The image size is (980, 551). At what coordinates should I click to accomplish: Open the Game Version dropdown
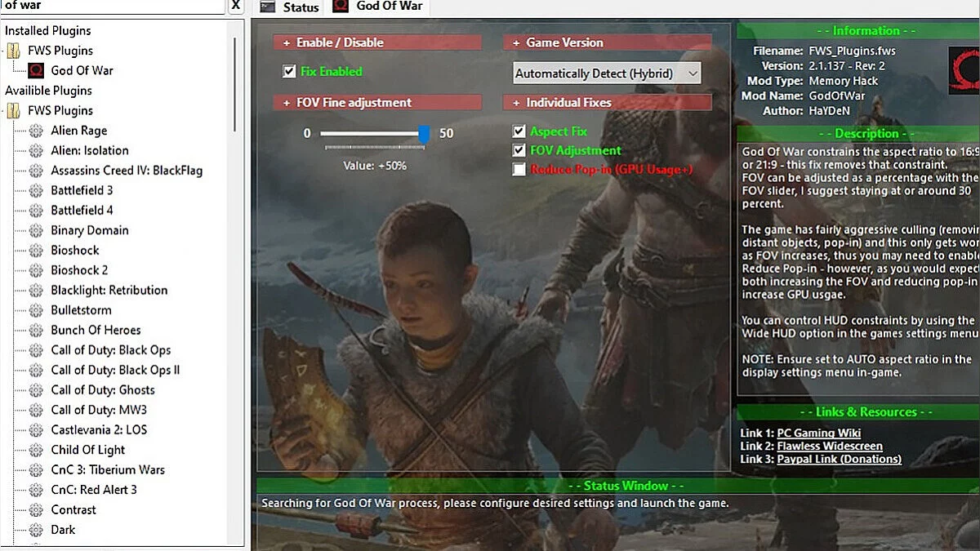[x=693, y=73]
